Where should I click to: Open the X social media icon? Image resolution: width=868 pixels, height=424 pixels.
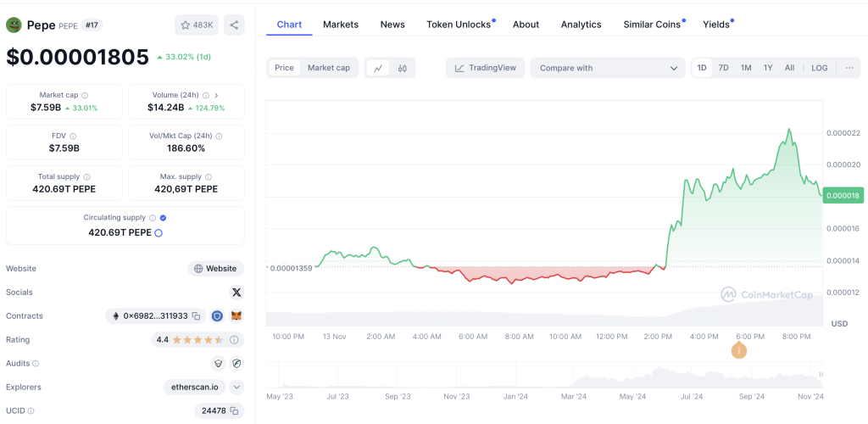click(x=236, y=293)
